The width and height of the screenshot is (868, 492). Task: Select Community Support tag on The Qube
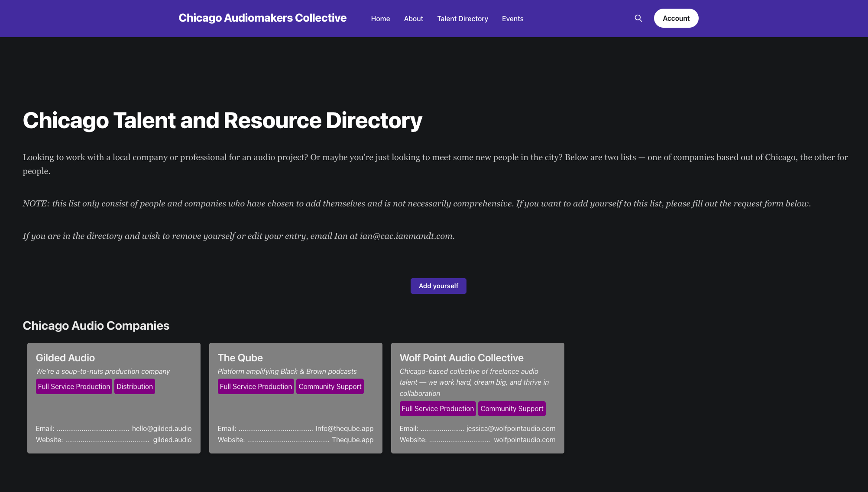(330, 386)
